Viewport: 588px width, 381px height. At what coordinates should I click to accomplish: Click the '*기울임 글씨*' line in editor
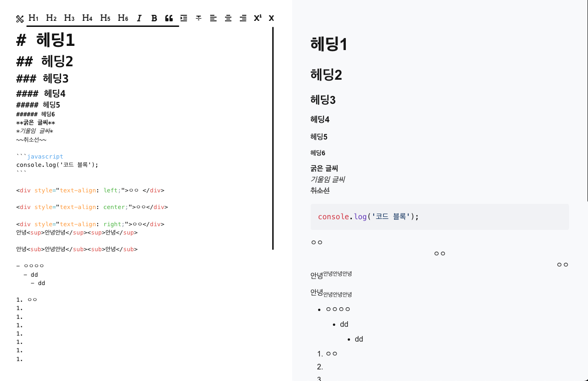point(35,131)
